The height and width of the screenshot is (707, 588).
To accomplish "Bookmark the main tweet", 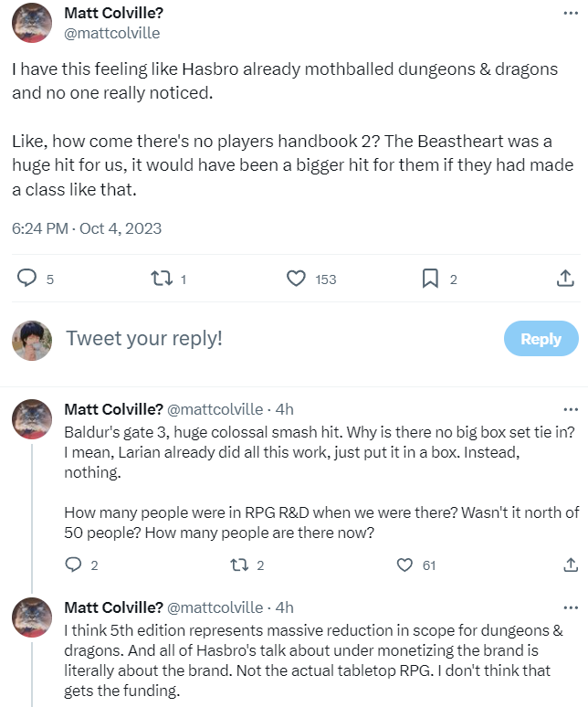I will tap(430, 279).
